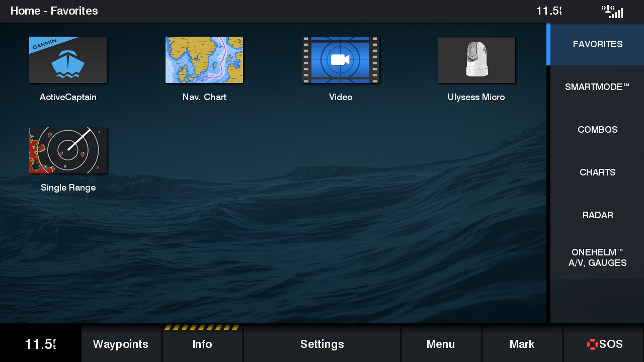Click the depth value in the top bar
Viewport: 644px width, 362px height.
pos(549,11)
